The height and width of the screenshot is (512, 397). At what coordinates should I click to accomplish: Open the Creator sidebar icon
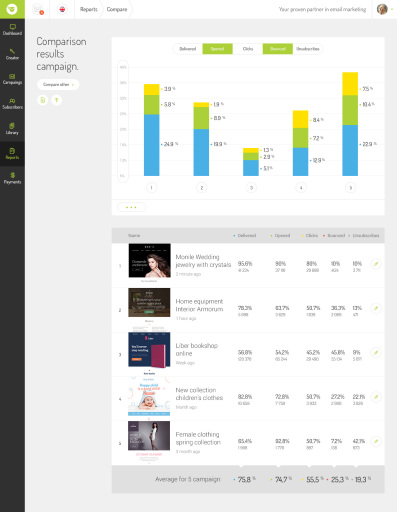click(12, 54)
